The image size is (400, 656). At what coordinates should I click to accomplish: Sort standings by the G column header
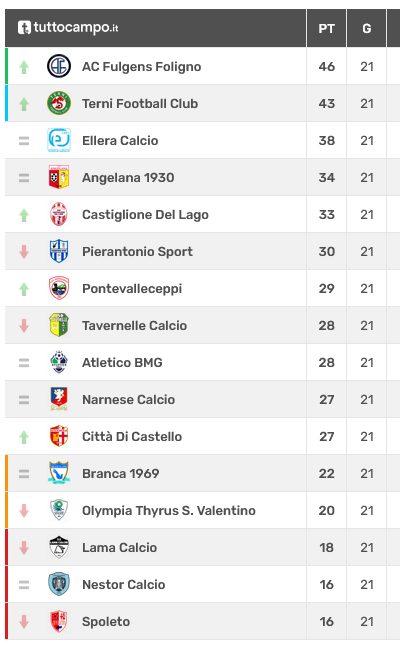click(367, 28)
